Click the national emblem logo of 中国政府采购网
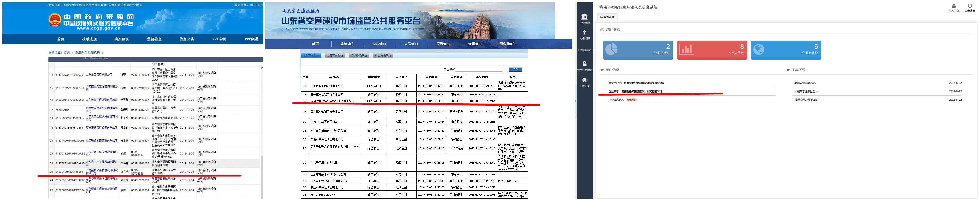Viewport: 980px width, 201px height. (55, 20)
